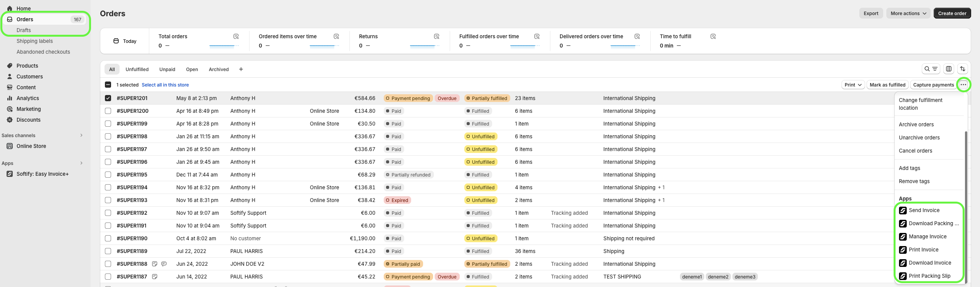Open the sort orders icon

tap(963, 69)
